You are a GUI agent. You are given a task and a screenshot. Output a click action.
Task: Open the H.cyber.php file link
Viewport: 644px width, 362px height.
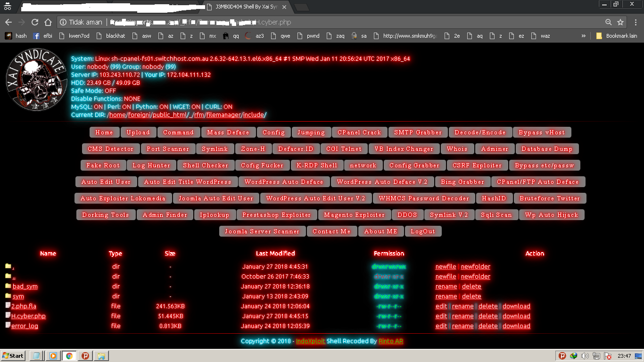coord(28,316)
